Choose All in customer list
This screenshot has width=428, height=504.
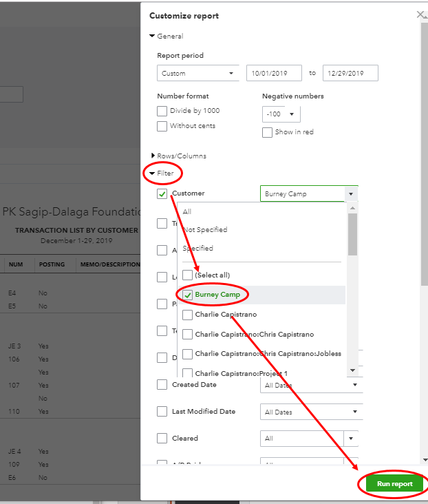coord(187,211)
